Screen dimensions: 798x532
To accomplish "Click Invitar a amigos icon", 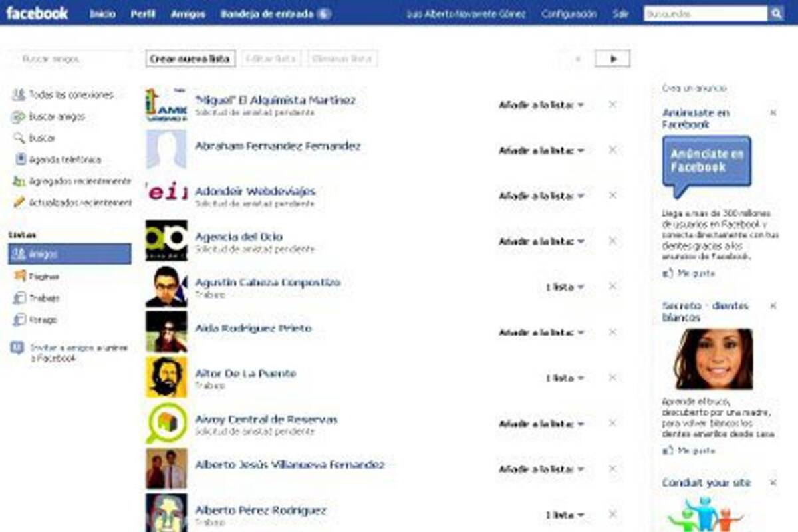I will [x=17, y=348].
